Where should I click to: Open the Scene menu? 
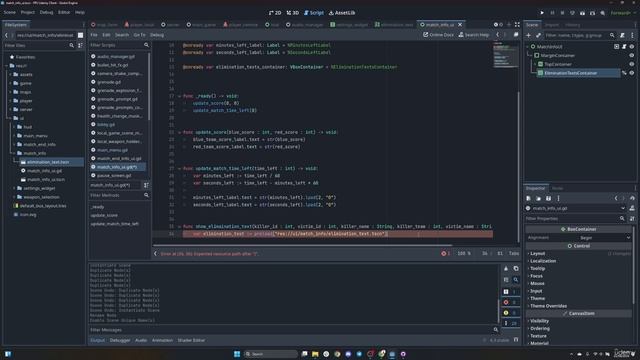(x=10, y=12)
